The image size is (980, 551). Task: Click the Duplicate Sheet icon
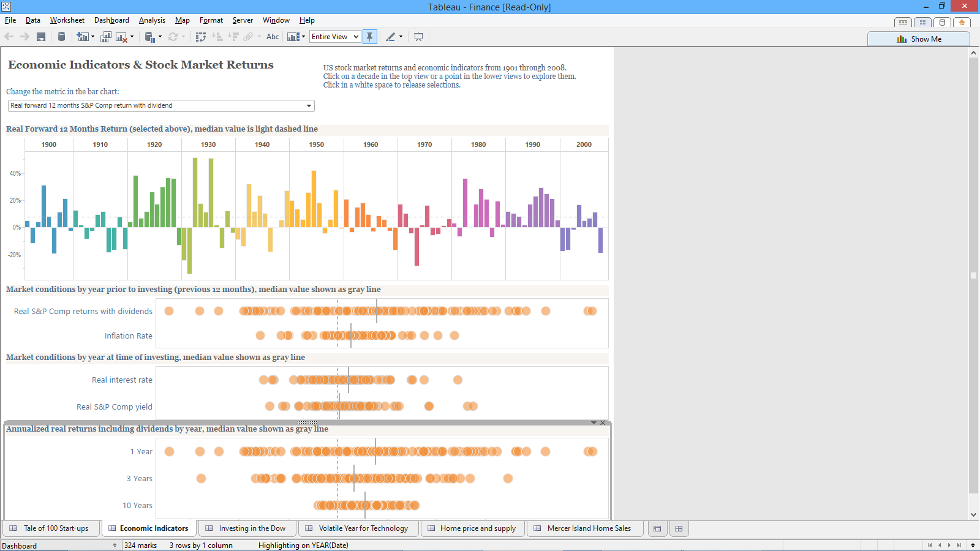(x=105, y=37)
